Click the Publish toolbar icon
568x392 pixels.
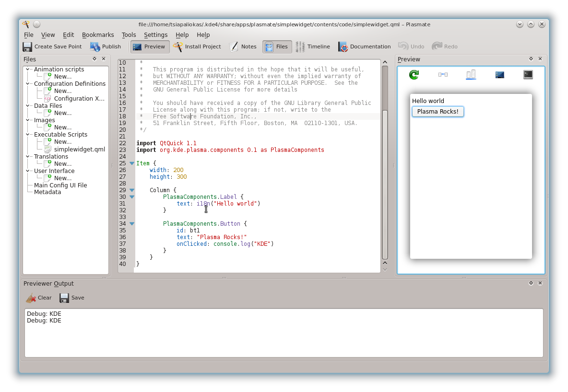click(95, 46)
